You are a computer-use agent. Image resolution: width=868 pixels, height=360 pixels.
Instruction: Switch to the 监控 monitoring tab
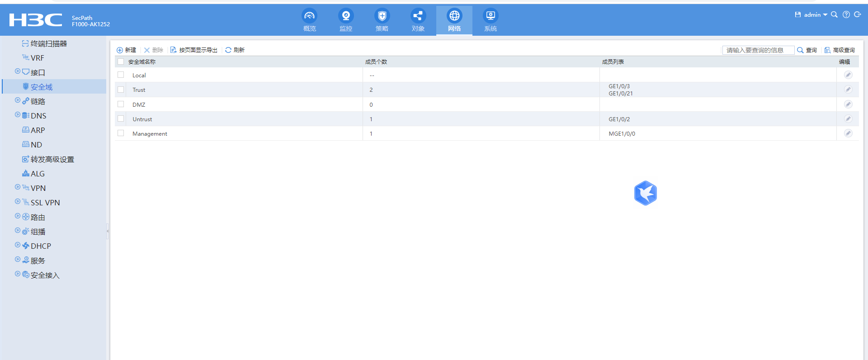[x=346, y=20]
